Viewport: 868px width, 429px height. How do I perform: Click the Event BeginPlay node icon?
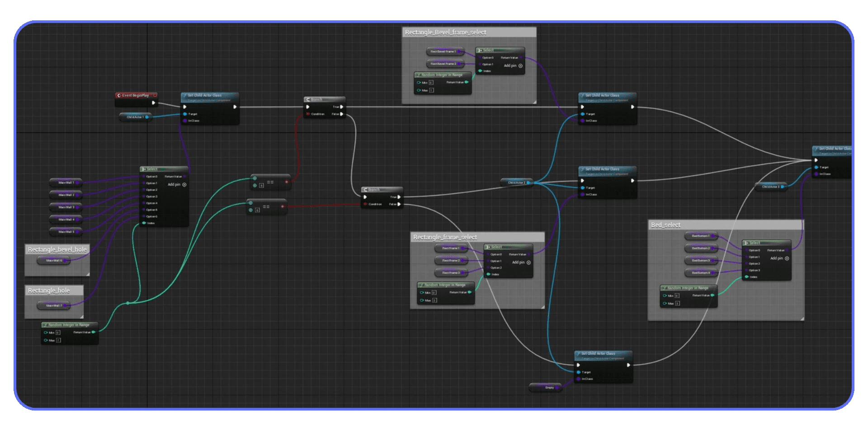(119, 95)
